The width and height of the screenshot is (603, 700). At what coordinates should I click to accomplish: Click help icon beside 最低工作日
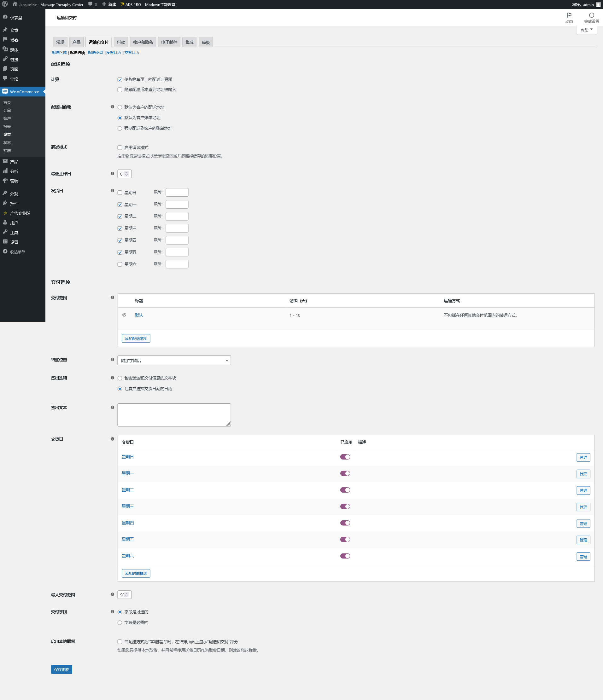tap(113, 174)
